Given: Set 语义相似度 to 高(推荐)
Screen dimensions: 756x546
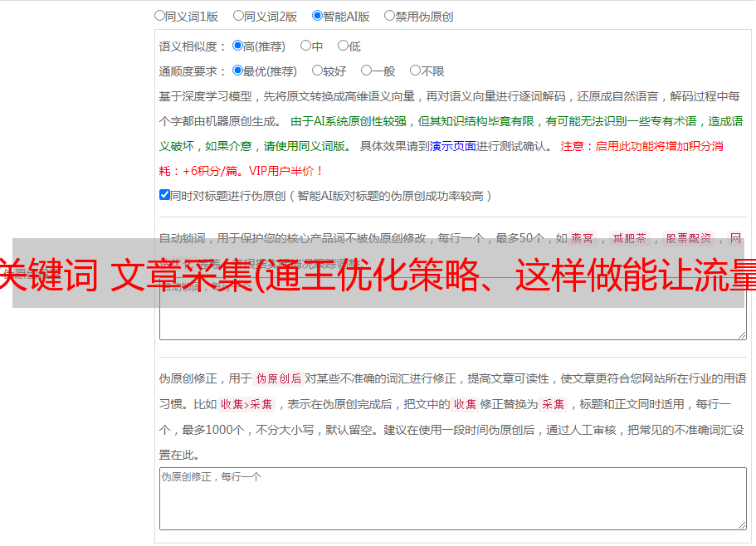Looking at the screenshot, I should pos(237,46).
